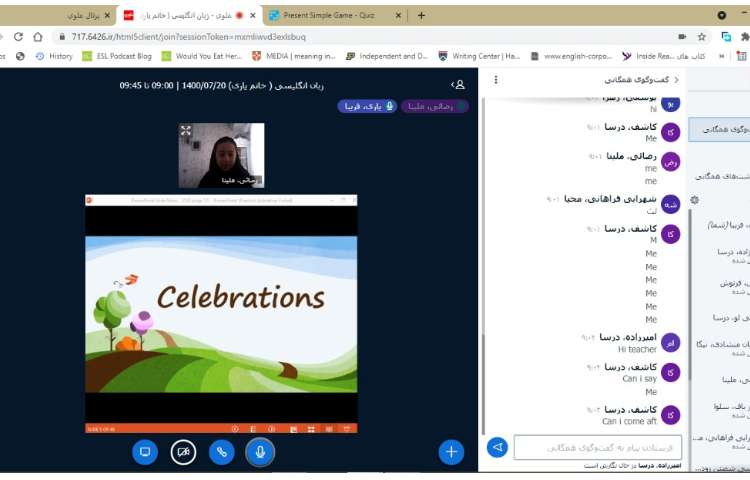
Task: Toggle screen share button
Action: pyautogui.click(x=145, y=452)
